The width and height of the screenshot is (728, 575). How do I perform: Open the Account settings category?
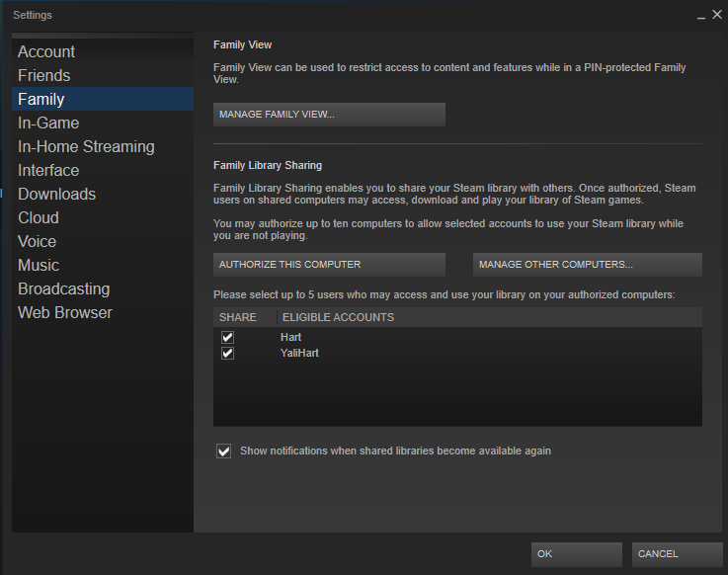point(103,51)
